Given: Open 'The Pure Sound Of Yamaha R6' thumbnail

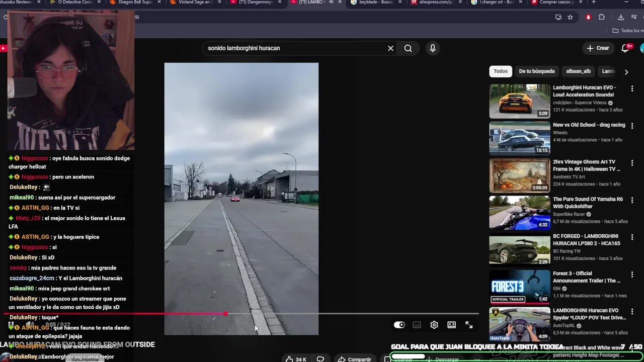Looking at the screenshot, I should (x=520, y=213).
